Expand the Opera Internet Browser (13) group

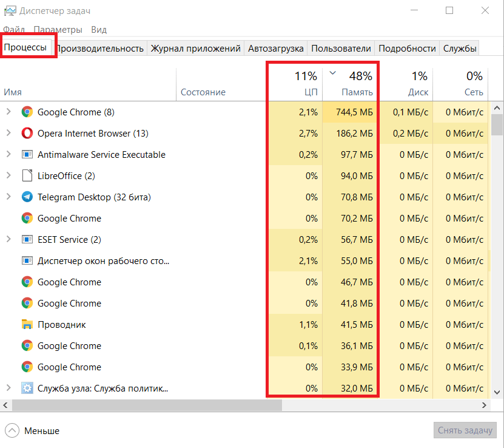point(8,133)
